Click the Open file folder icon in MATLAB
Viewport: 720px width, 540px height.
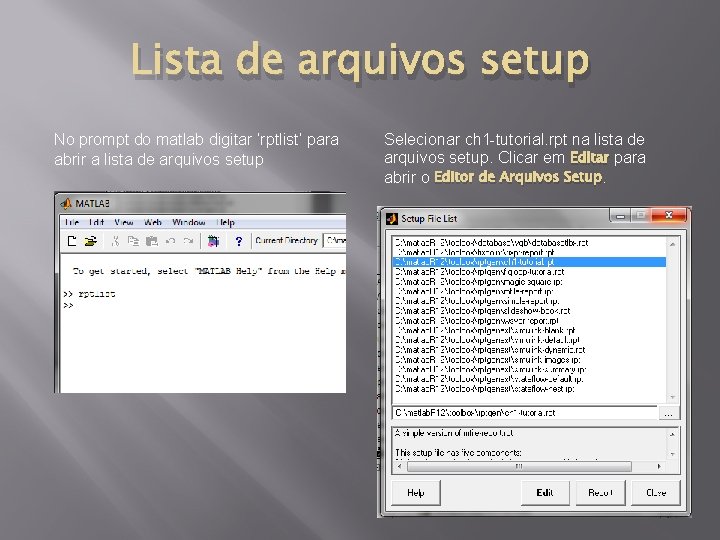tap(91, 241)
